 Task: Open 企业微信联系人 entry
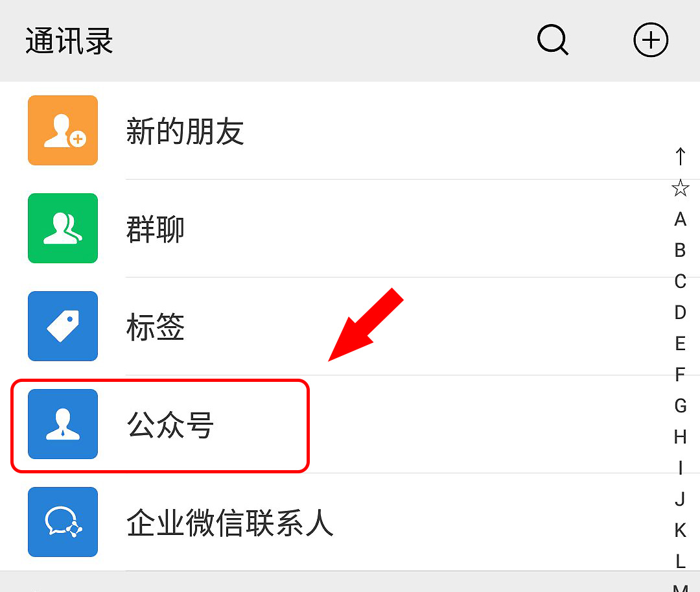point(350,522)
